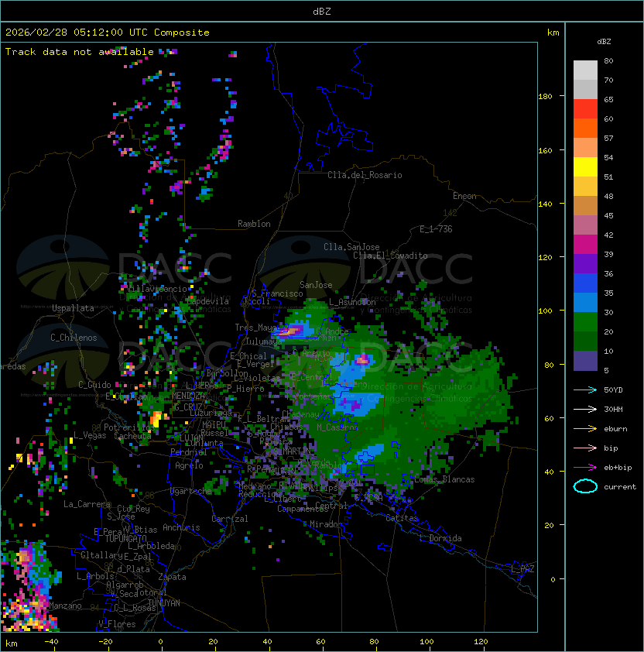Screen dimensions: 644x652
Task: Click the '180' km tick on vertical axis
Action: pyautogui.click(x=545, y=97)
